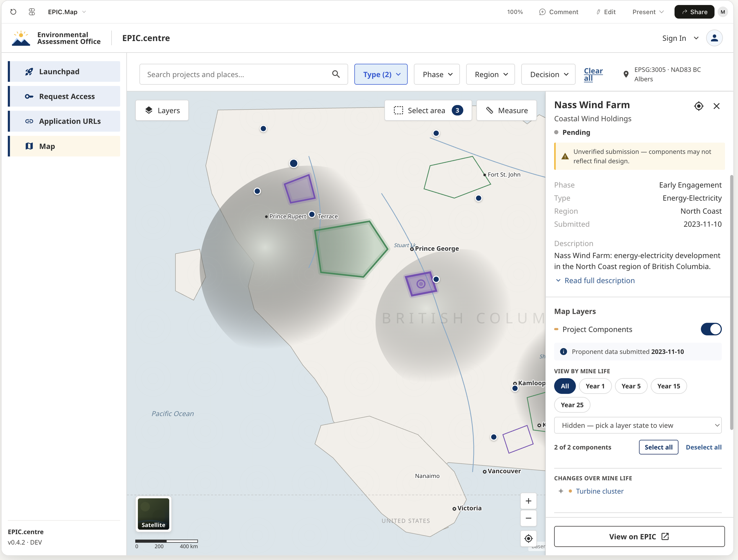Zoom out on the map
Screen dimensions: 738x560
pos(528,518)
